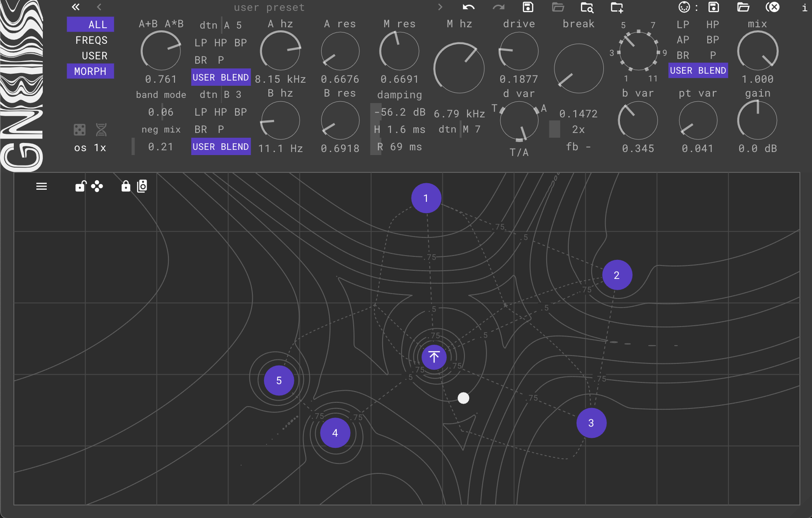The image size is (812, 518).
Task: Click the dice randomize icon
Action: pyautogui.click(x=80, y=129)
